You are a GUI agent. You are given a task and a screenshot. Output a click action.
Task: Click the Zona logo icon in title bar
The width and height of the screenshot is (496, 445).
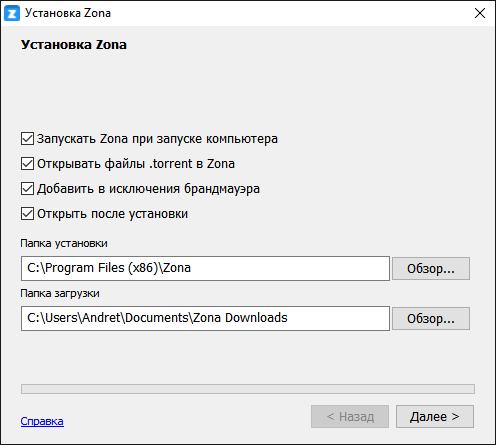pyautogui.click(x=12, y=13)
